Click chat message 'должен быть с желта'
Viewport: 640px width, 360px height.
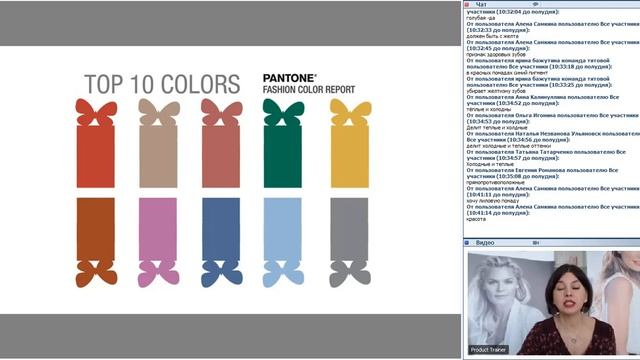click(x=492, y=36)
